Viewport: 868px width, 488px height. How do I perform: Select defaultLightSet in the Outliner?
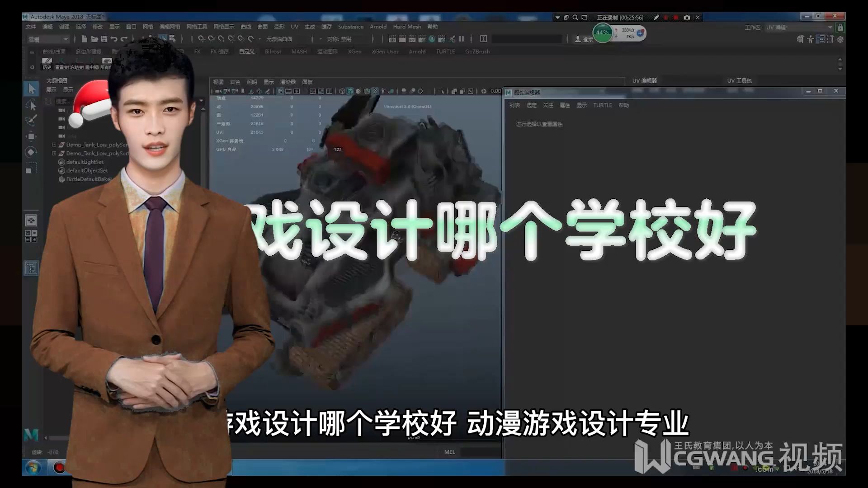85,162
